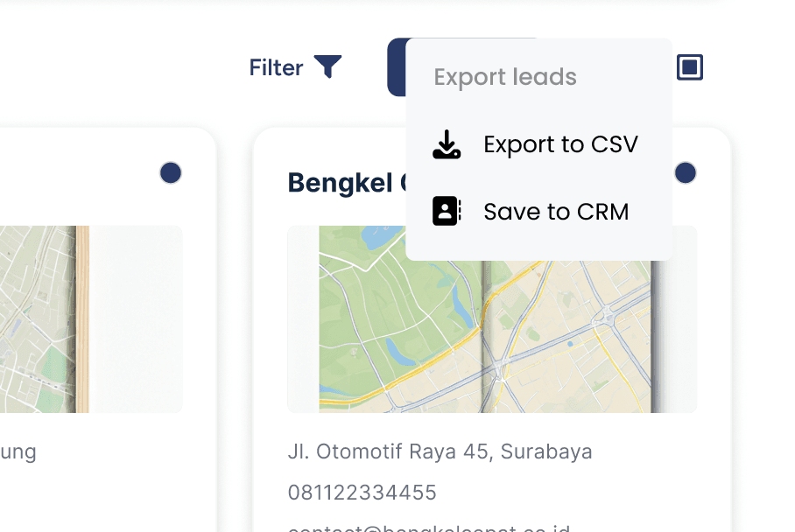Select the Bengkel card radio circle
The image size is (795, 532).
point(686,173)
